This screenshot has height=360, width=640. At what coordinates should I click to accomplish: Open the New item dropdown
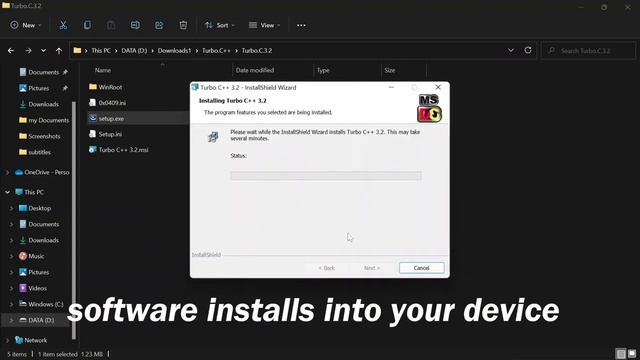(x=26, y=25)
